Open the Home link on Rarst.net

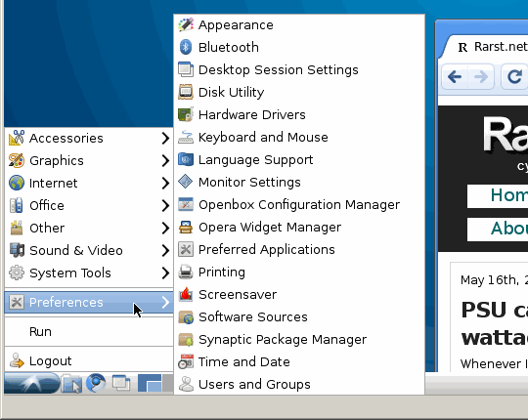click(x=498, y=195)
